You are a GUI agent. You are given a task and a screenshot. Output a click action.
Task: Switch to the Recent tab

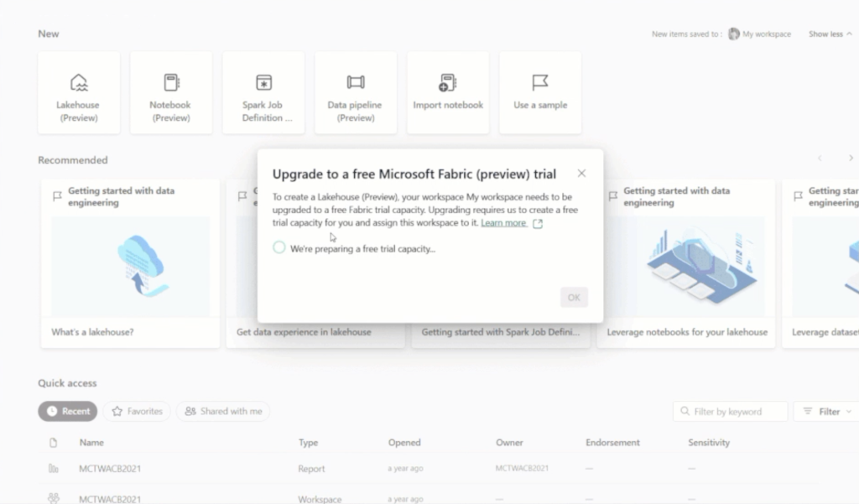point(68,412)
